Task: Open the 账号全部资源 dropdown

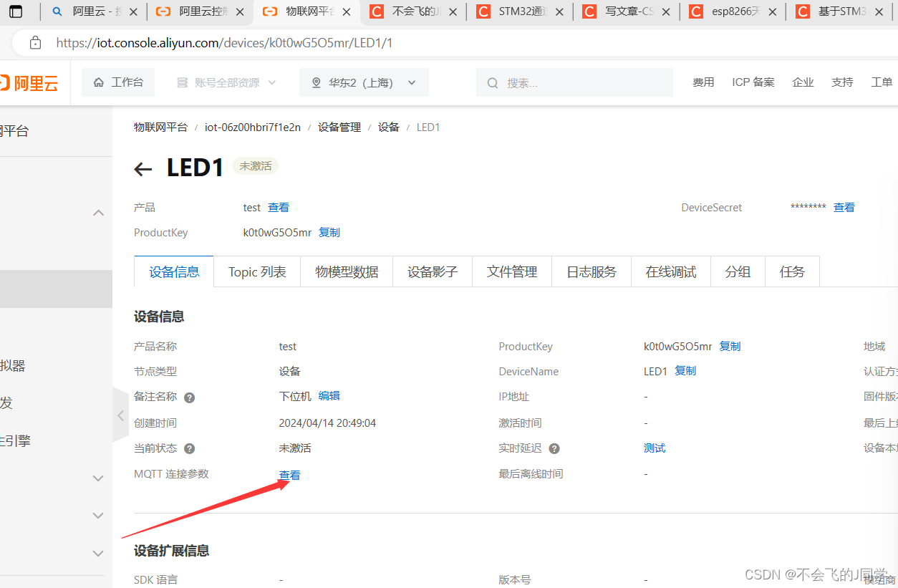Action: [227, 82]
